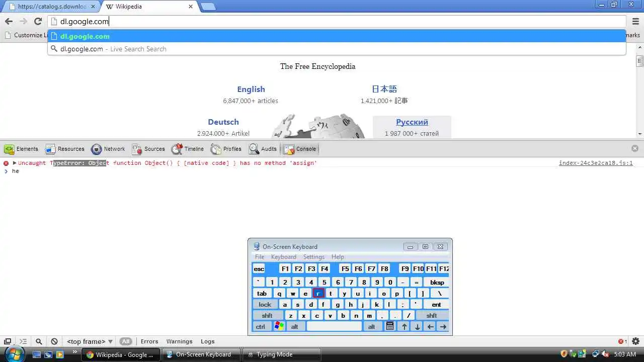The height and width of the screenshot is (362, 644).
Task: Open the Russian Wikipedia link
Action: (412, 122)
